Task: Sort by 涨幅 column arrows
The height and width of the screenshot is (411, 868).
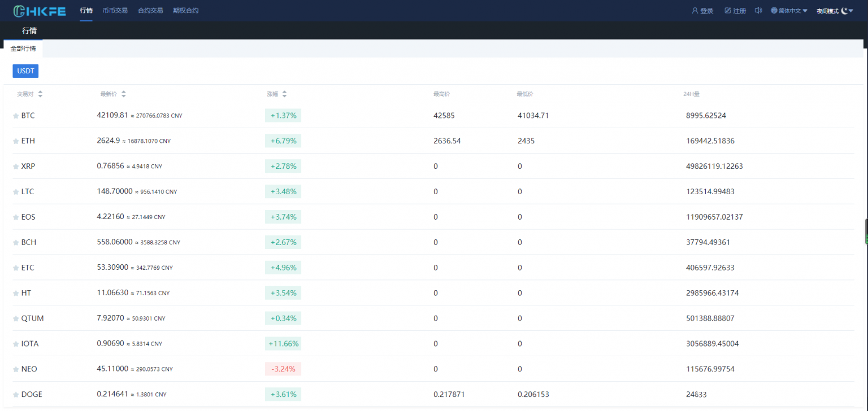Action: pyautogui.click(x=284, y=94)
